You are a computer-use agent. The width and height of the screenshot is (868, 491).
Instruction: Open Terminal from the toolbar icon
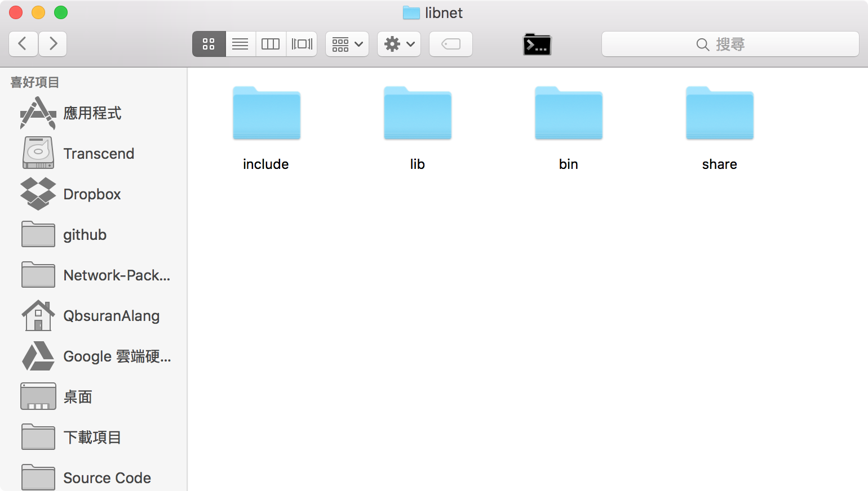tap(537, 44)
